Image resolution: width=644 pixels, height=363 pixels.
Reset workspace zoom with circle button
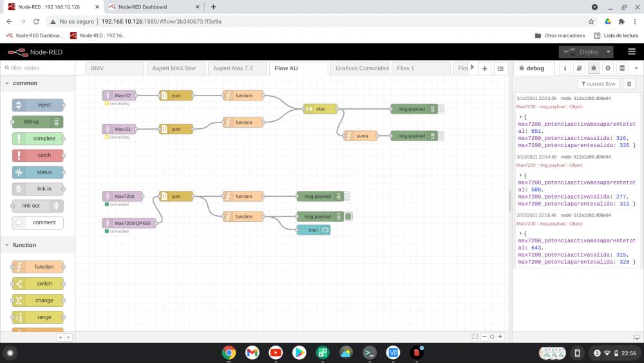[492, 337]
